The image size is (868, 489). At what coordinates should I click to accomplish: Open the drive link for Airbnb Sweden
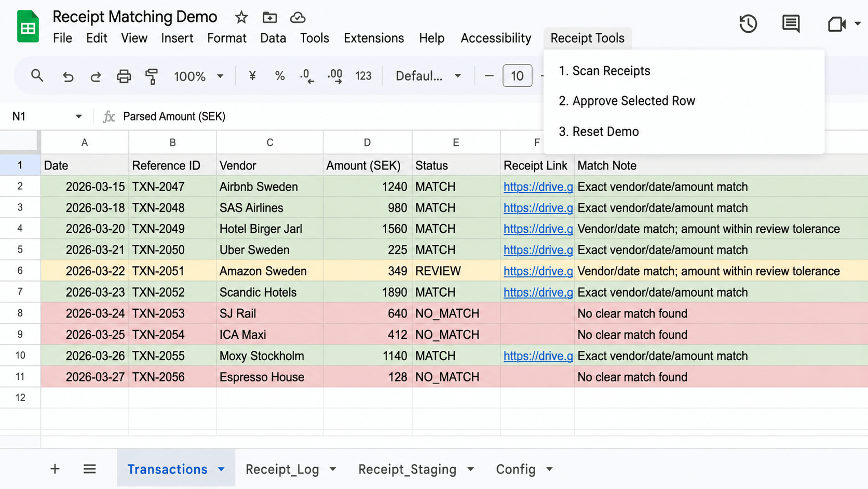click(538, 187)
